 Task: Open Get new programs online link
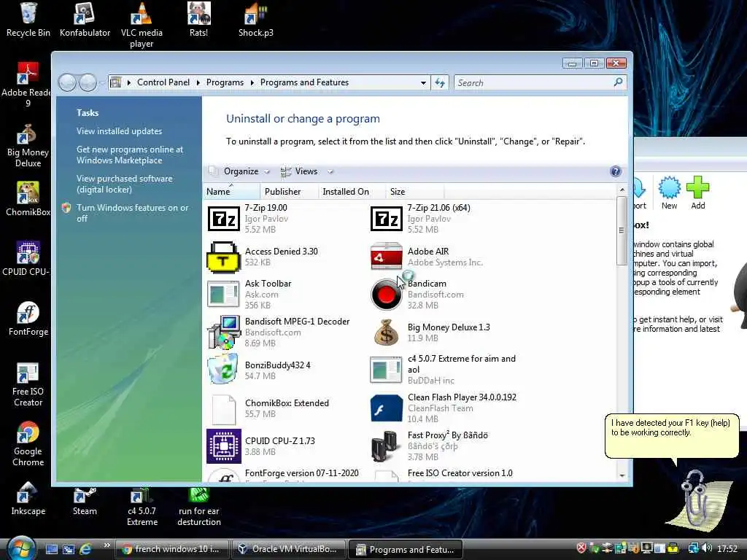pos(130,155)
